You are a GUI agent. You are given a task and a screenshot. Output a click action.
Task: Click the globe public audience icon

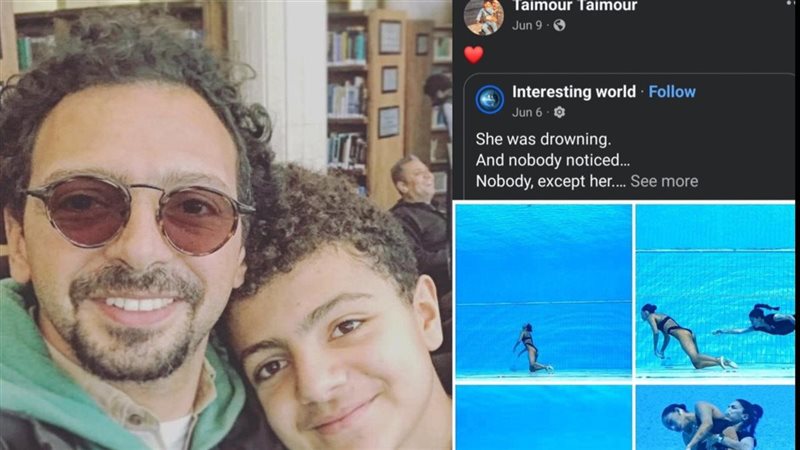click(x=559, y=25)
